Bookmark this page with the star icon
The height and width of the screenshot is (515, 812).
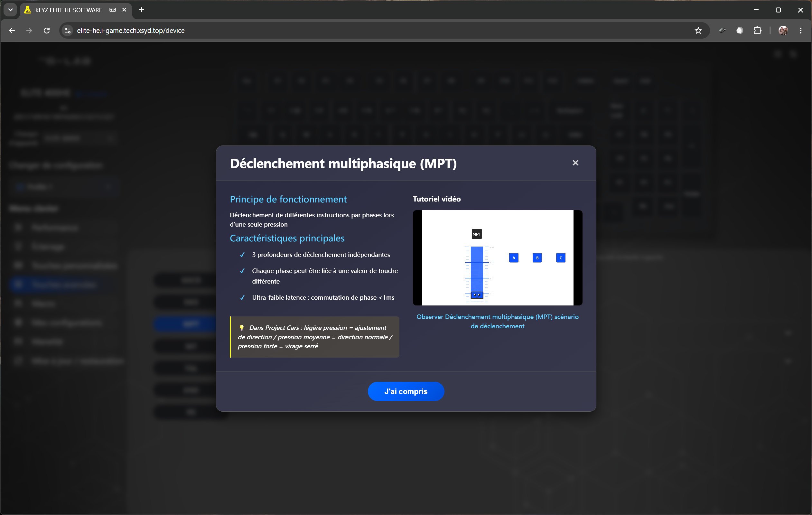[698, 31]
